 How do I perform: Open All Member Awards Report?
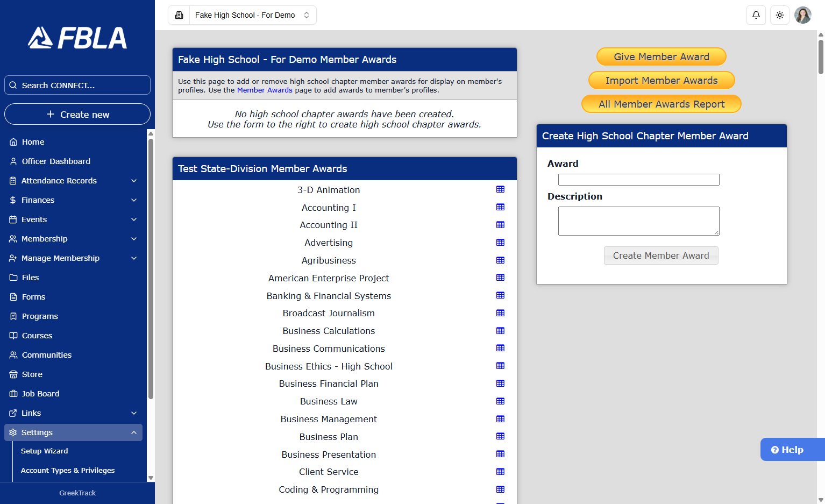pos(662,104)
